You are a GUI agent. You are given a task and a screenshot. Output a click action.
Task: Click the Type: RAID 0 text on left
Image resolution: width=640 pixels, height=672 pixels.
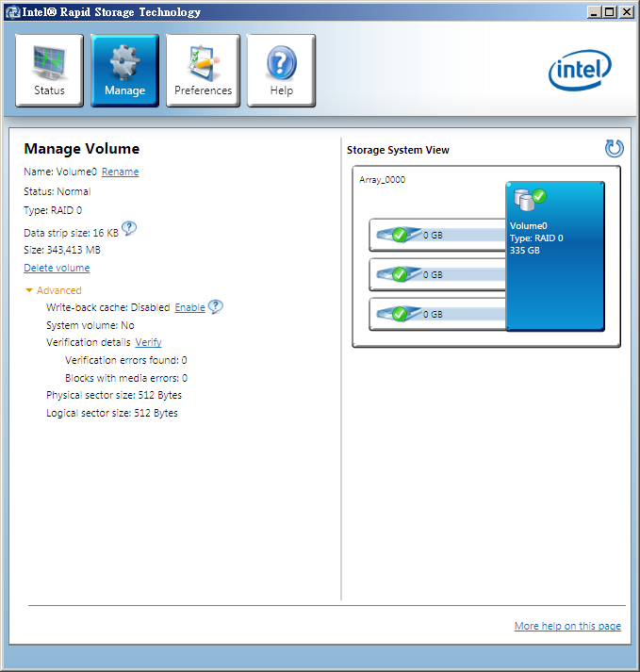53,210
